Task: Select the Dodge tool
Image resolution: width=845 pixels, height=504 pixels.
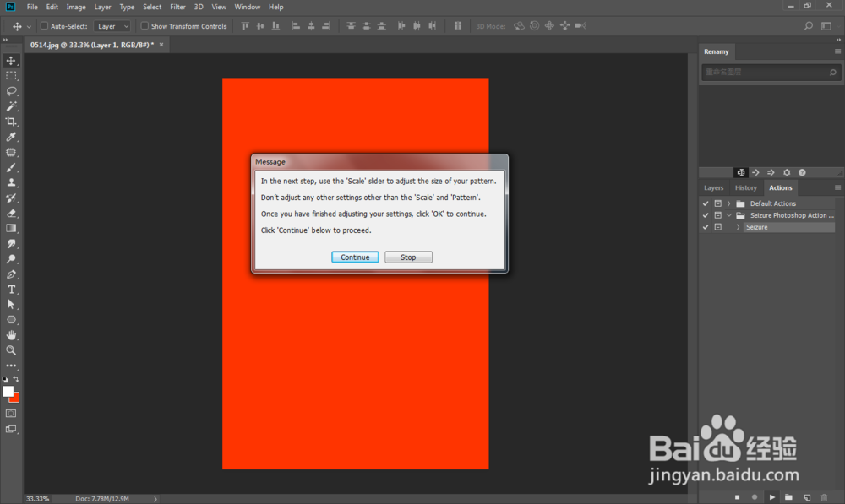Action: [x=11, y=259]
